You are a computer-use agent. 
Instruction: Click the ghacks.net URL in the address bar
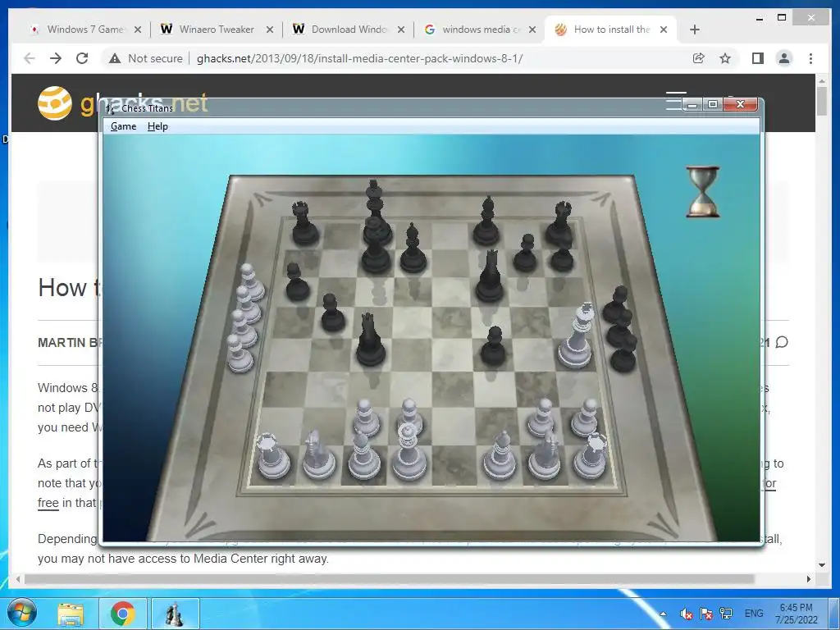(x=359, y=58)
